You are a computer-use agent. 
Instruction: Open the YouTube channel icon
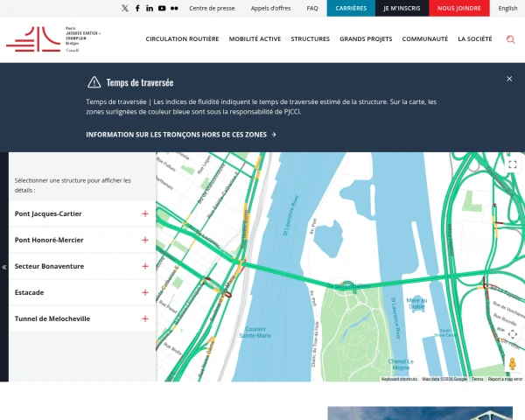162,8
